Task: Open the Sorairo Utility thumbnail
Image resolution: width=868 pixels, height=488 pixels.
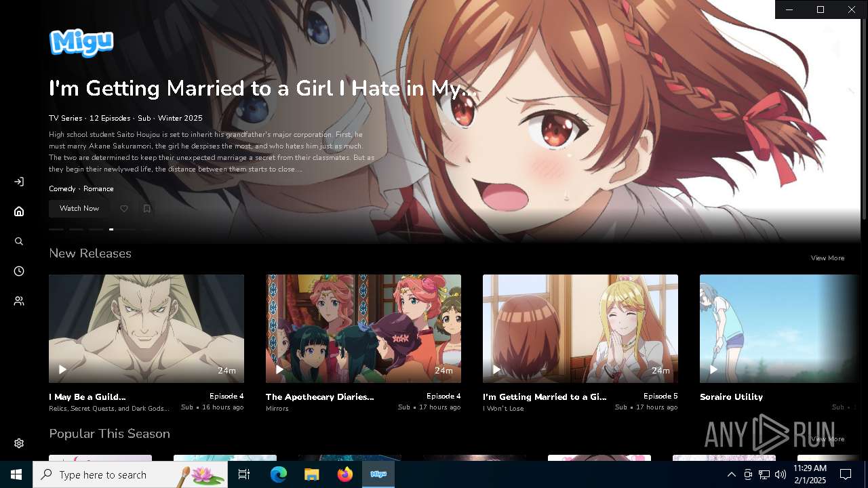Action: point(780,329)
